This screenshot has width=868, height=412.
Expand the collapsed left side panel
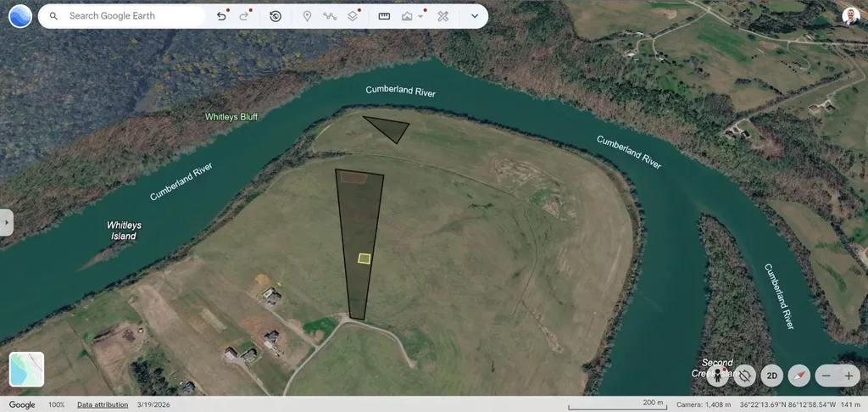click(6, 222)
